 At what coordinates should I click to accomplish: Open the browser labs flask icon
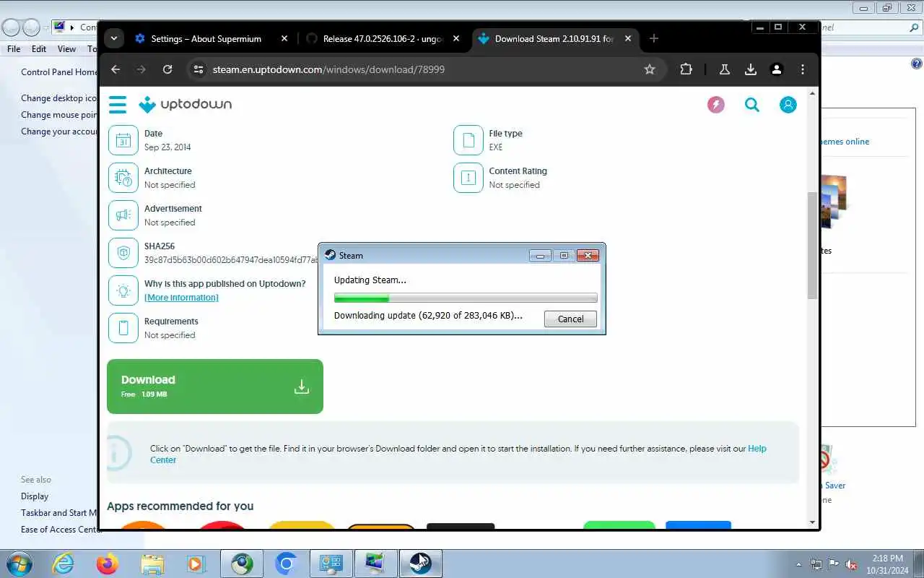click(x=724, y=69)
